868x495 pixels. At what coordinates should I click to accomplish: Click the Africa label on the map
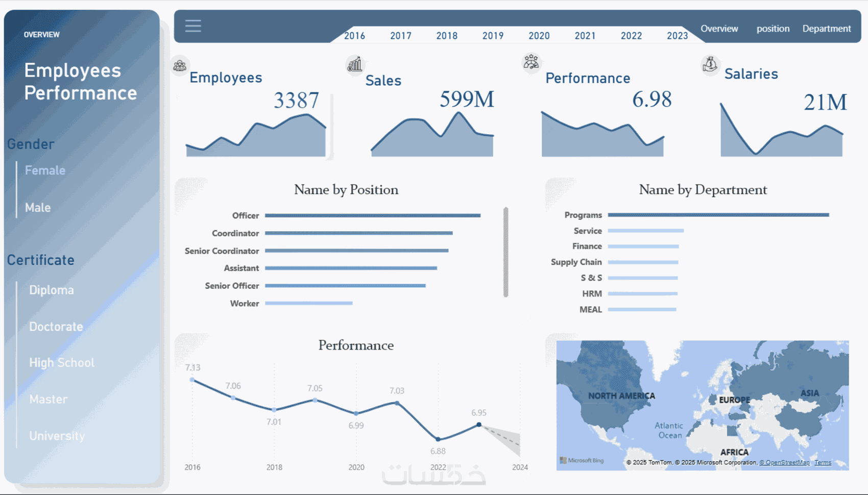[x=734, y=452]
